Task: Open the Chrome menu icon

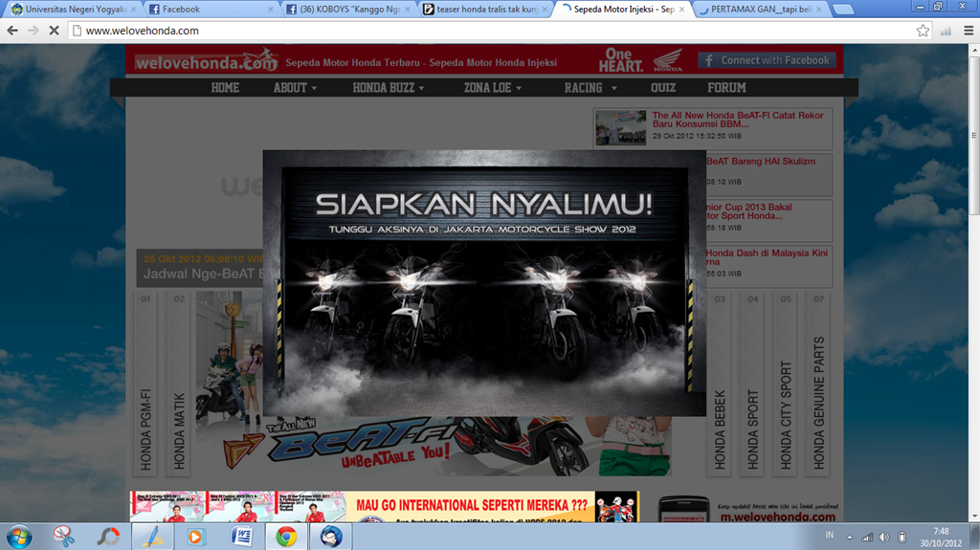Action: pyautogui.click(x=968, y=31)
